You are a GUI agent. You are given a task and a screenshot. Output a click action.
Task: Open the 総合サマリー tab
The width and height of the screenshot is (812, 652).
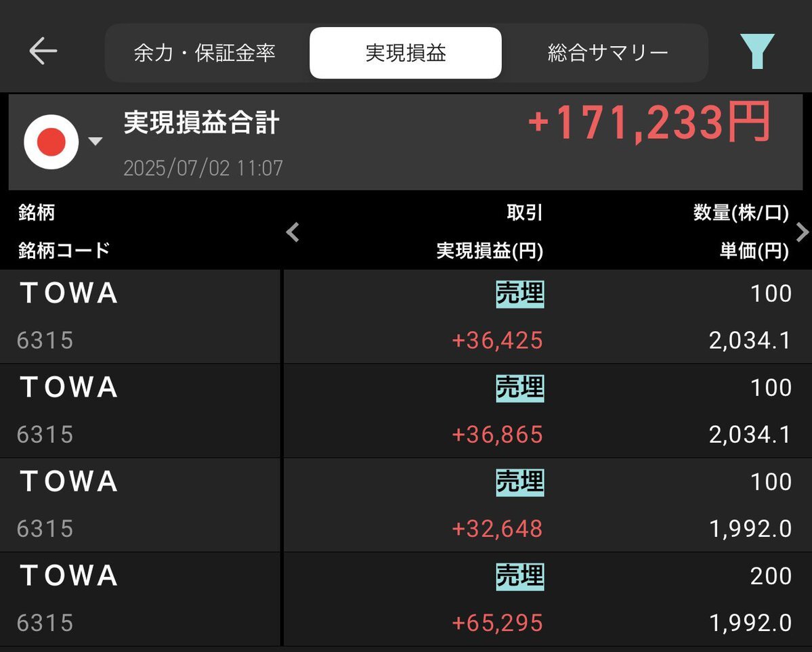[608, 53]
